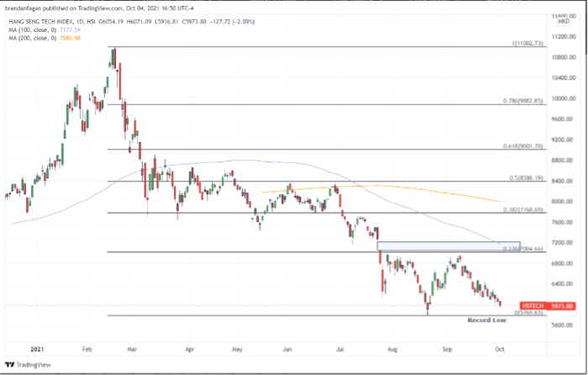588x375 pixels.
Task: Select the light-blue resistance zone rectangle
Action: point(449,246)
